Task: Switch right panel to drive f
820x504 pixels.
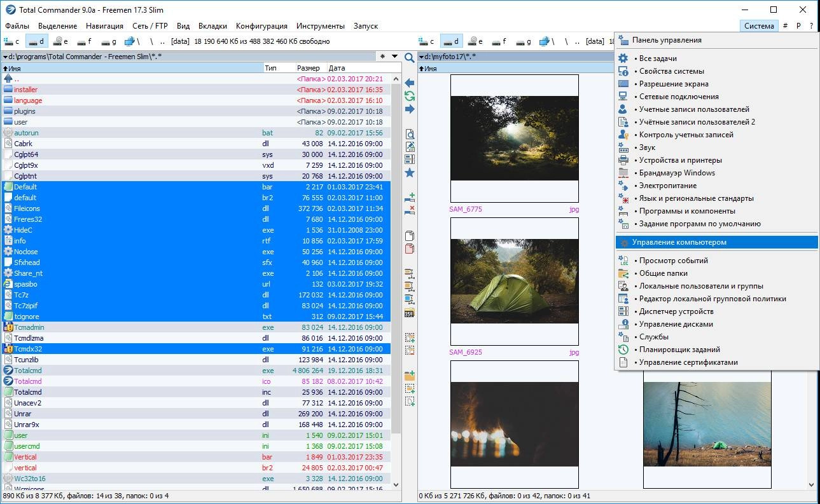Action: click(x=500, y=41)
